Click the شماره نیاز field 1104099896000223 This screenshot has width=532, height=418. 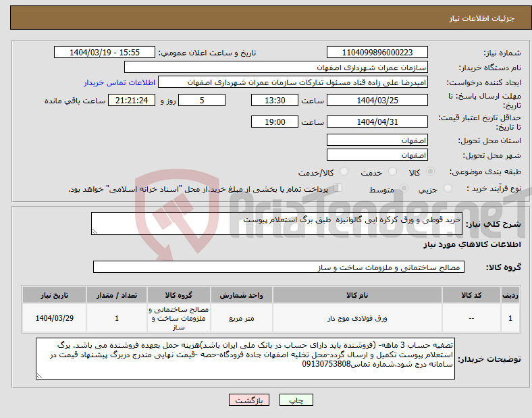click(x=377, y=52)
